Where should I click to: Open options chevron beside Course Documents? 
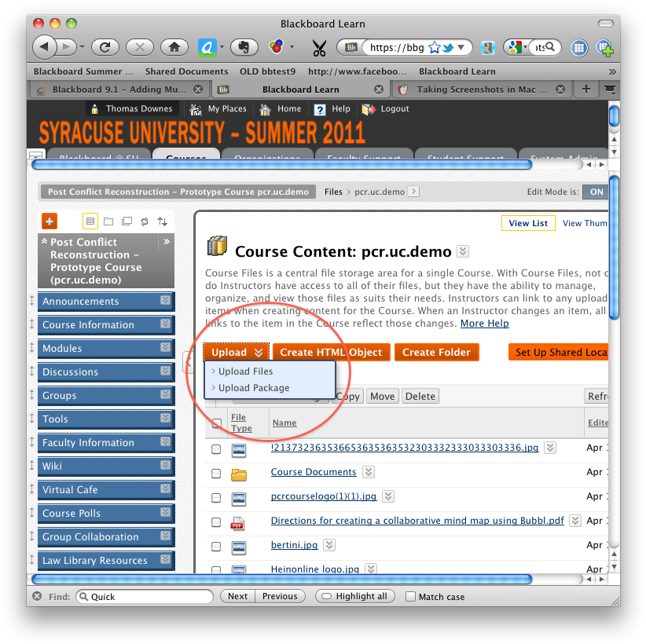pos(369,472)
